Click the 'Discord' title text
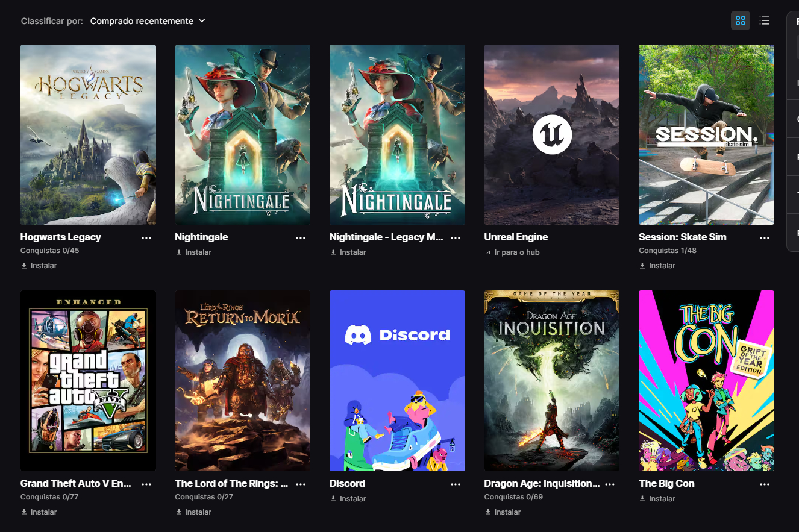Screen dimensions: 799x532 [x=347, y=484]
